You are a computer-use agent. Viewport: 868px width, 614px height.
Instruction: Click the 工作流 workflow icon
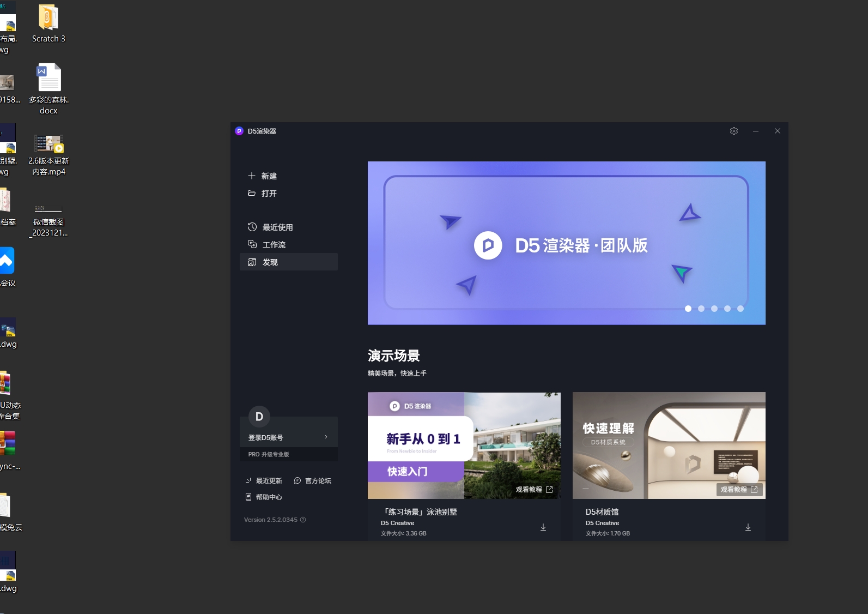click(x=252, y=244)
